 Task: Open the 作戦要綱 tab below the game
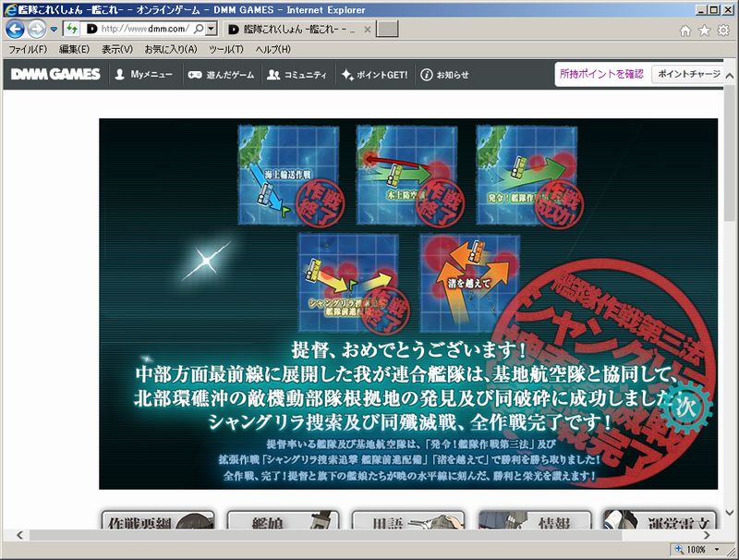158,519
